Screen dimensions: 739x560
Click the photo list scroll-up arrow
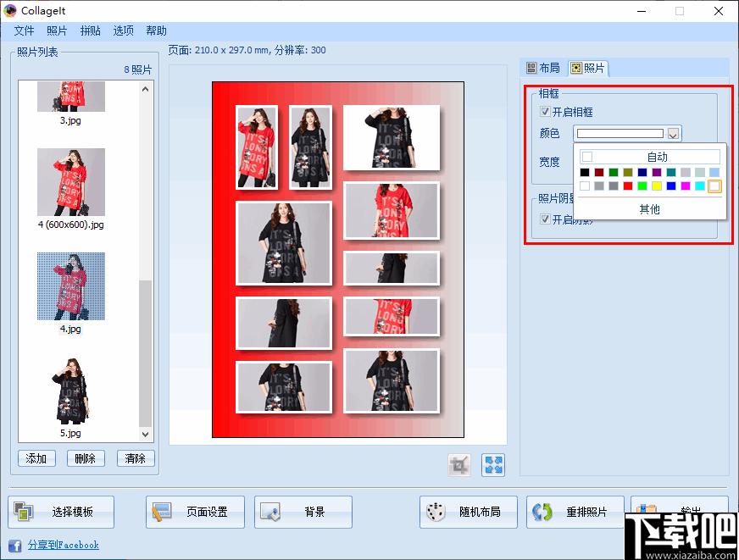[145, 89]
